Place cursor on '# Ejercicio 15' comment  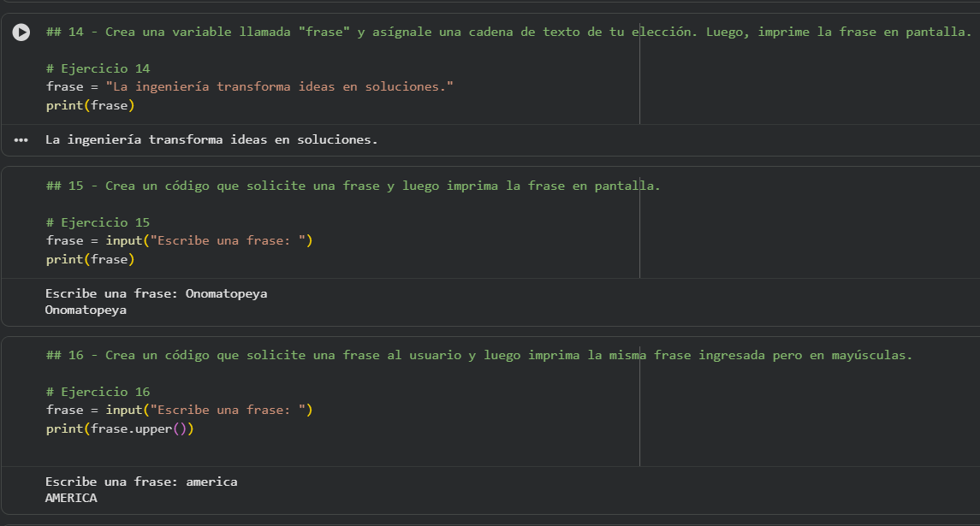(98, 222)
